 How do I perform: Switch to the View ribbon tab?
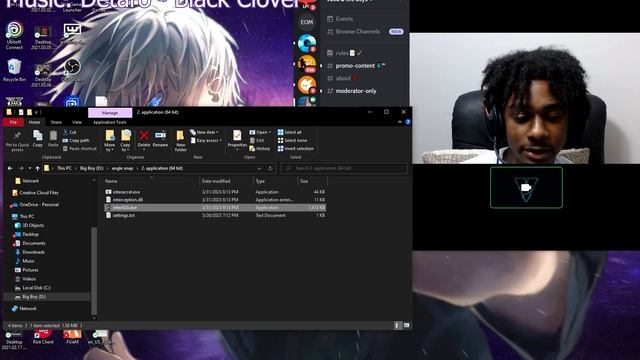pos(77,122)
